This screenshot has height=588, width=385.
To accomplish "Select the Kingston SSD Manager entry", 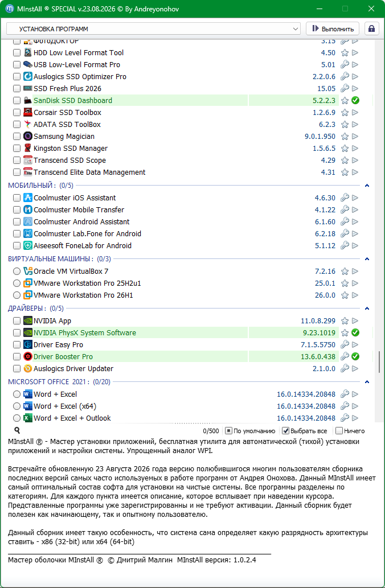I will [71, 149].
